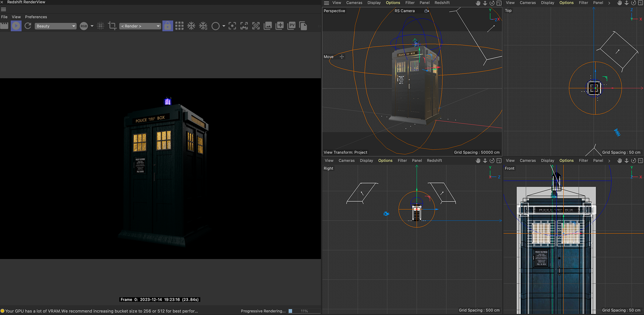Viewport: 644px width, 315px height.
Task: Open the RenderView Preferences menu
Action: (36, 17)
